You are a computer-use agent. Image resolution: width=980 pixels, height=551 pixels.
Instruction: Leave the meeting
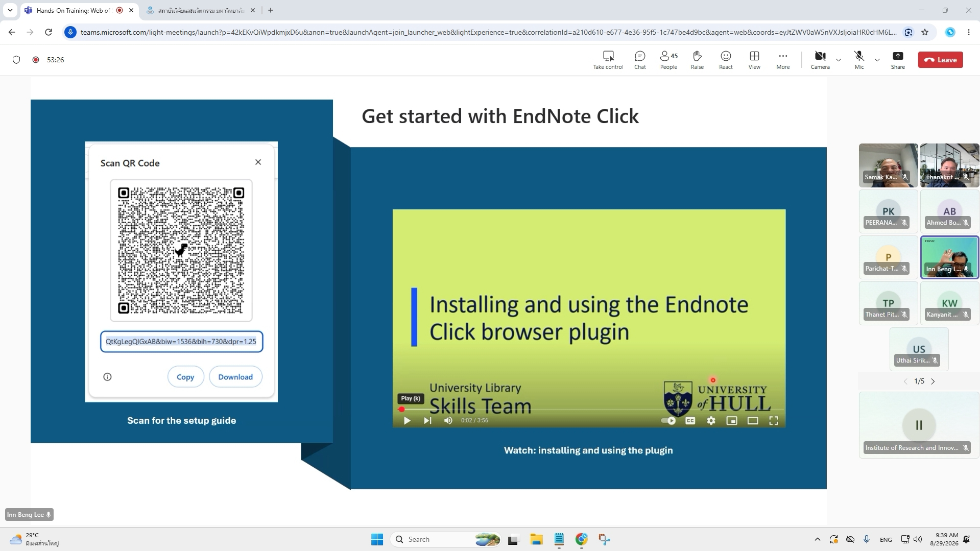[x=940, y=60]
